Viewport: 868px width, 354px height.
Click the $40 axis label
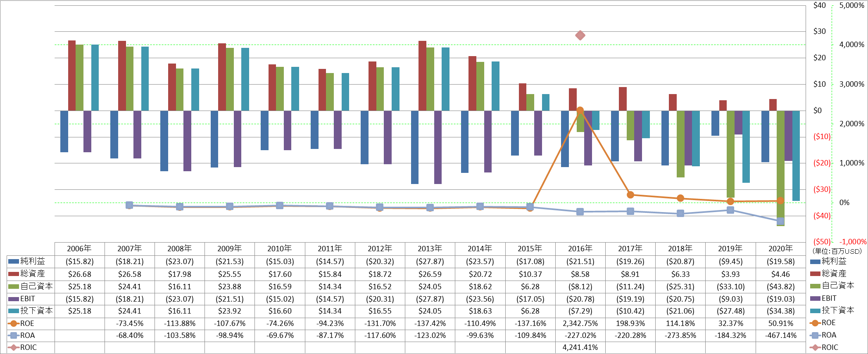point(819,5)
